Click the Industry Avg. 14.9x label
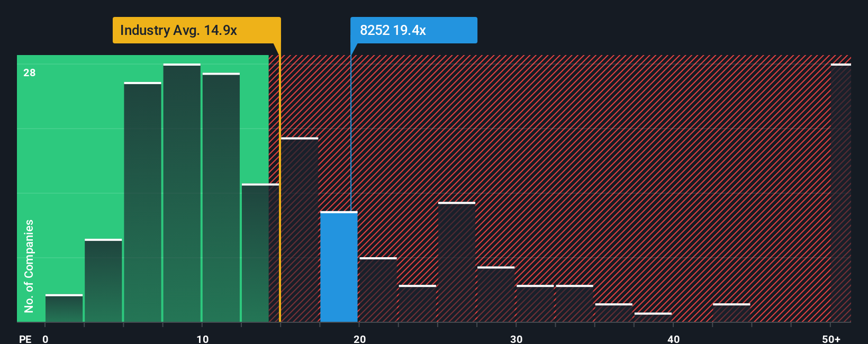The width and height of the screenshot is (868, 344). pos(196,30)
